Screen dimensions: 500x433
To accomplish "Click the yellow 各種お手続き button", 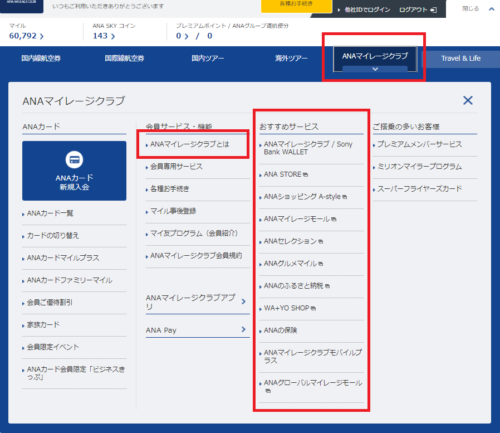I will tap(296, 6).
